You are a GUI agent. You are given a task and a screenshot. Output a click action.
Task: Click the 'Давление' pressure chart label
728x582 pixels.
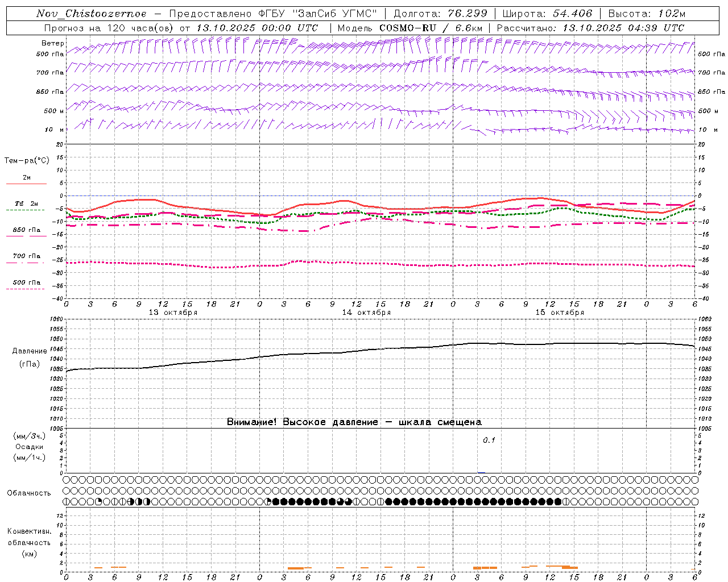pyautogui.click(x=28, y=351)
